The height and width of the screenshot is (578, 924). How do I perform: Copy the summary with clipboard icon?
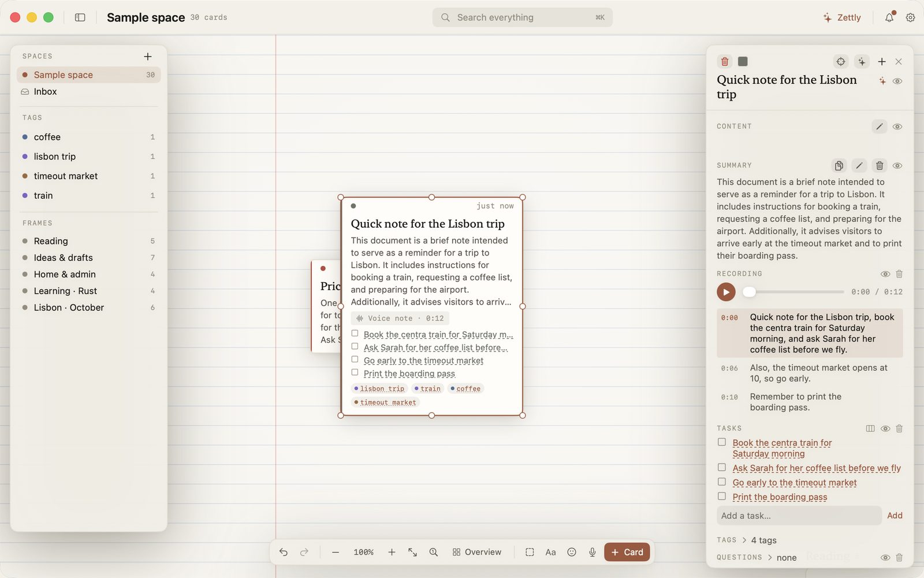tap(839, 166)
